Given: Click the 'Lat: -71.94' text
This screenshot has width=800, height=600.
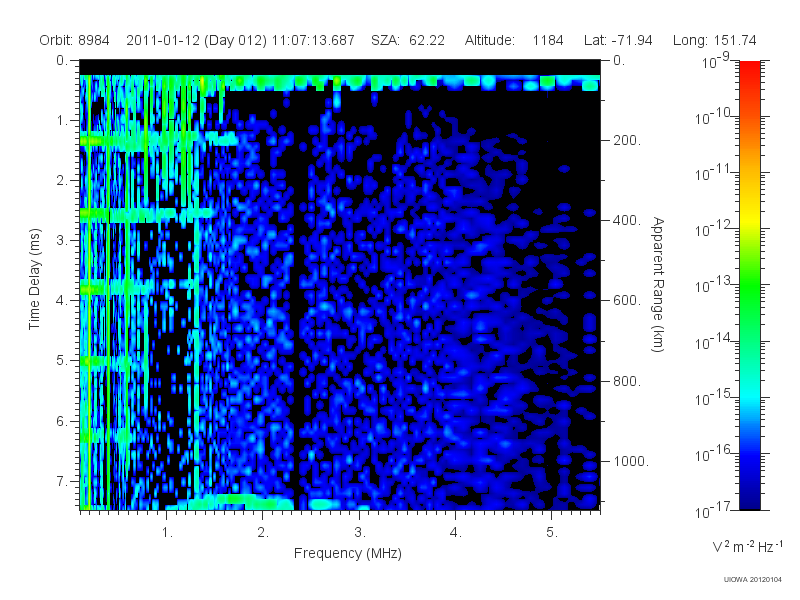Looking at the screenshot, I should (618, 40).
